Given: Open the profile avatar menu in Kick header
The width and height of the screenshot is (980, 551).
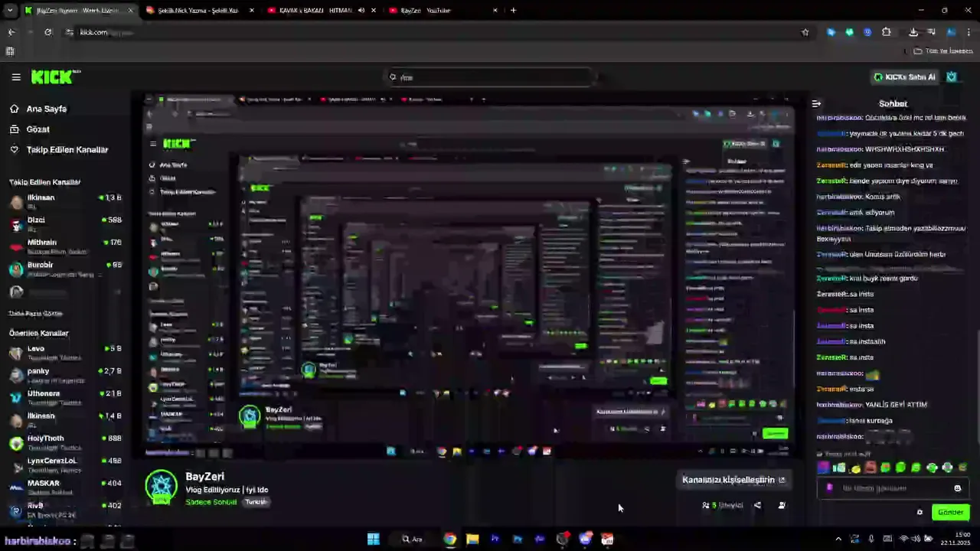Looking at the screenshot, I should tap(952, 77).
